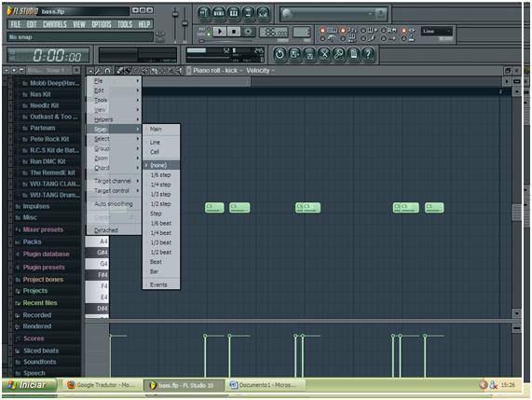Click the render project shortcut icon
Screen dimensions: 532x400
309,54
